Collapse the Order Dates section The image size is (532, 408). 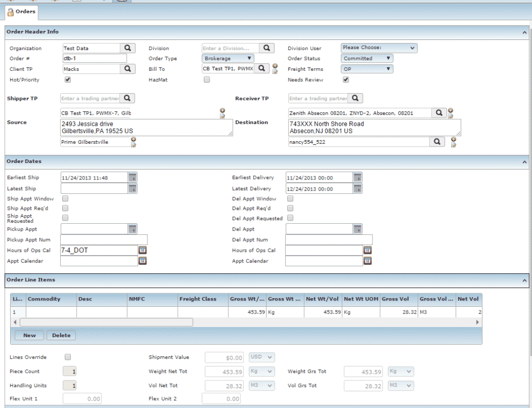click(x=525, y=161)
